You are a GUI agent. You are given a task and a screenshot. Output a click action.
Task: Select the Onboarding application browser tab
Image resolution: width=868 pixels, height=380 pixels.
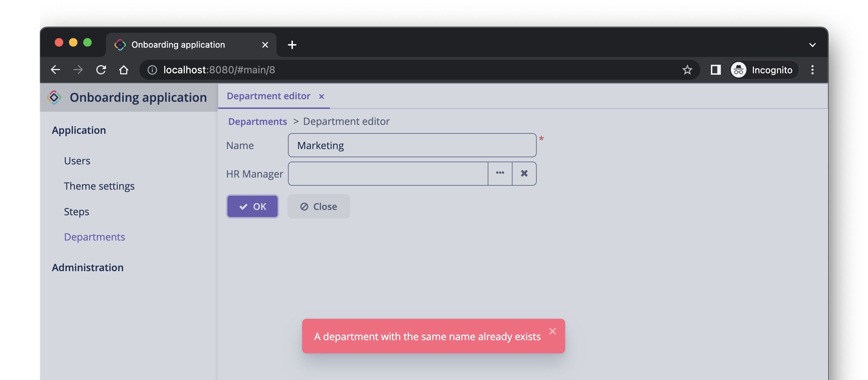point(191,45)
